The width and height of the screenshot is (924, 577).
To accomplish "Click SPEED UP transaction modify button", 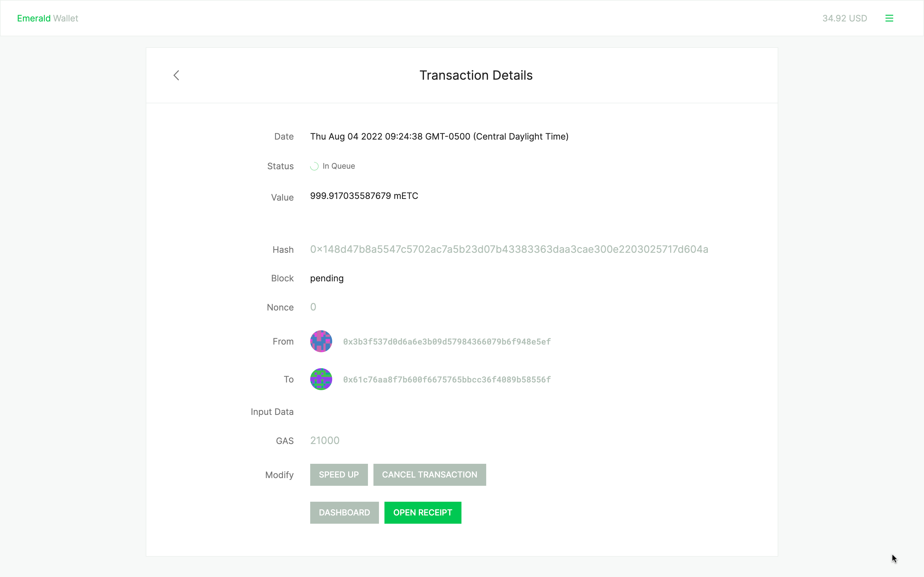I will click(339, 475).
